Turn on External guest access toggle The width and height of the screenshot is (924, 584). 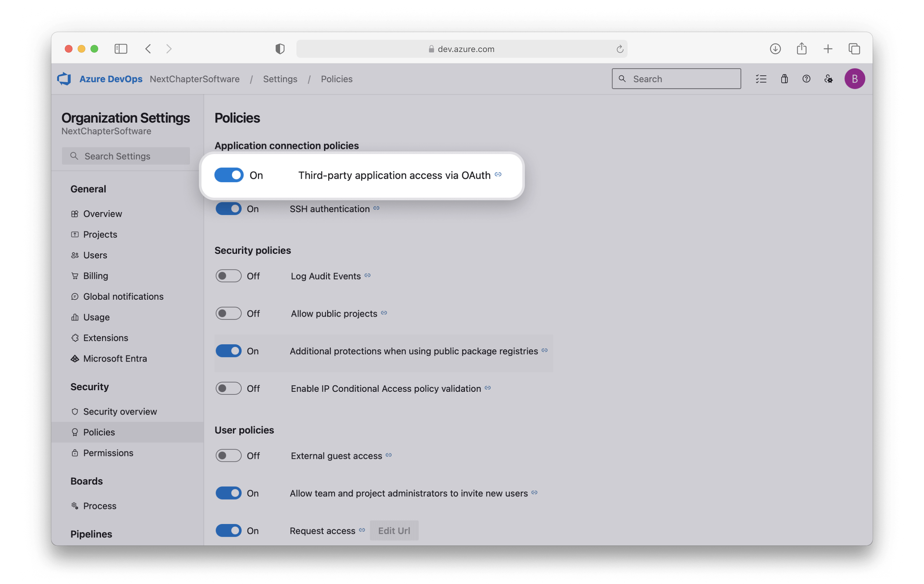[x=228, y=455]
